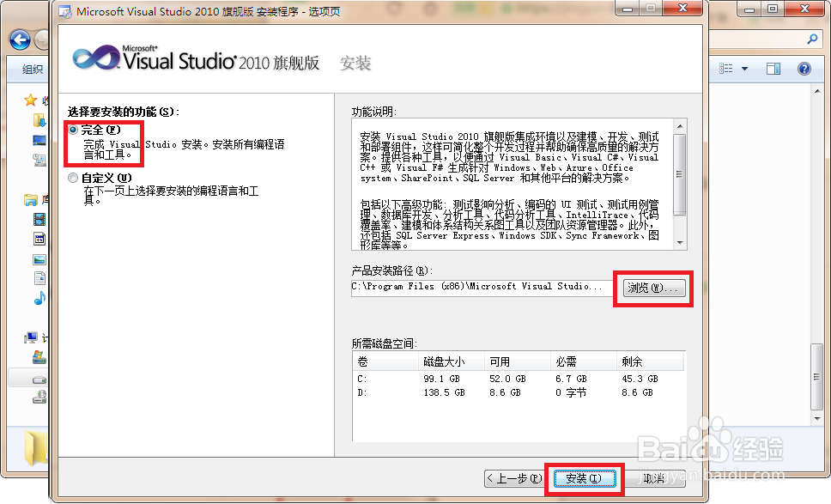Image resolution: width=831 pixels, height=504 pixels.
Task: Click the 浏览 browse button
Action: pos(653,288)
